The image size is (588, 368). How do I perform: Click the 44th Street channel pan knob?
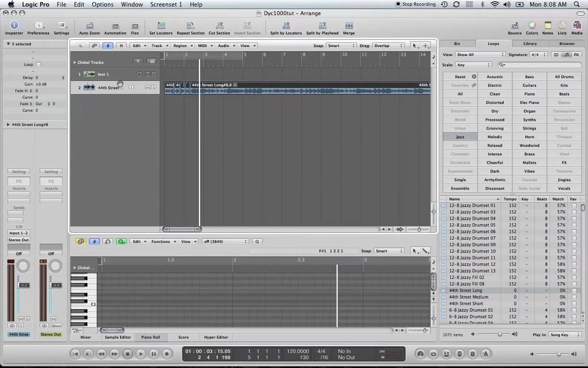[23, 266]
